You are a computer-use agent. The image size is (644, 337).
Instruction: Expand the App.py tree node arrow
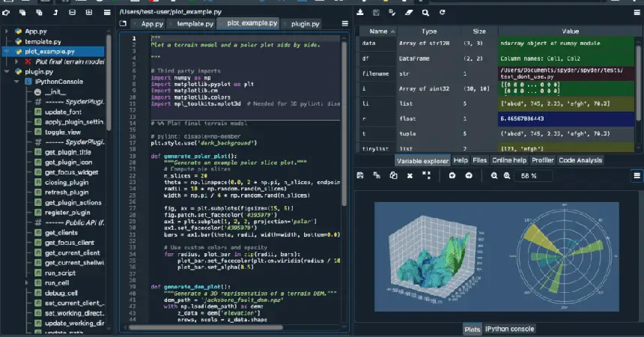[x=6, y=31]
